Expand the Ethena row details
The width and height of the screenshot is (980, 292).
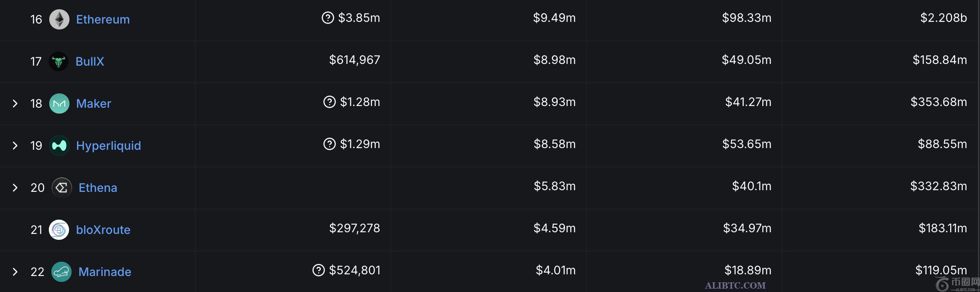tap(15, 188)
